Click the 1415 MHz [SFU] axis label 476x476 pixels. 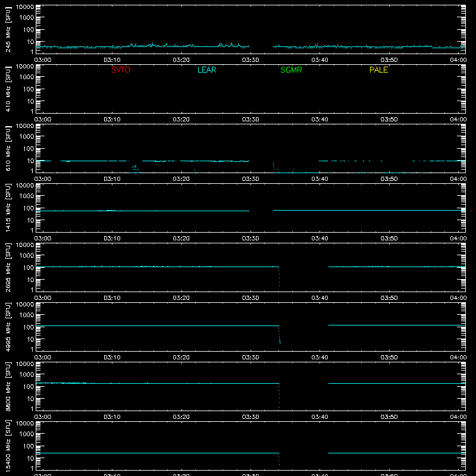[8, 208]
